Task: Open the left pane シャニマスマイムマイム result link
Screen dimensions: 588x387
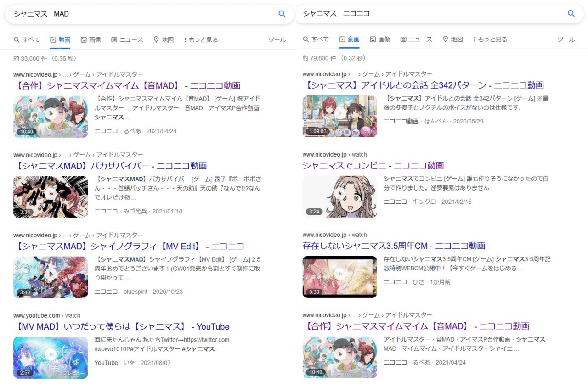Action: pos(127,85)
